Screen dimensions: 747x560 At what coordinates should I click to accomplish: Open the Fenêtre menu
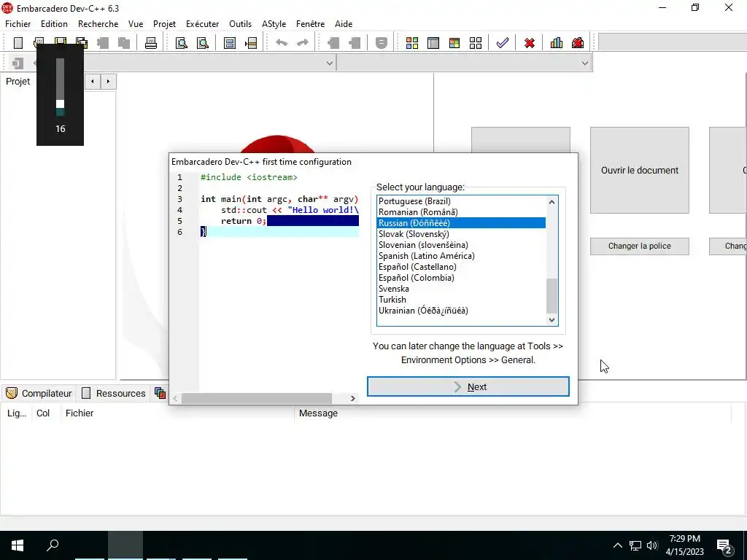(x=310, y=24)
